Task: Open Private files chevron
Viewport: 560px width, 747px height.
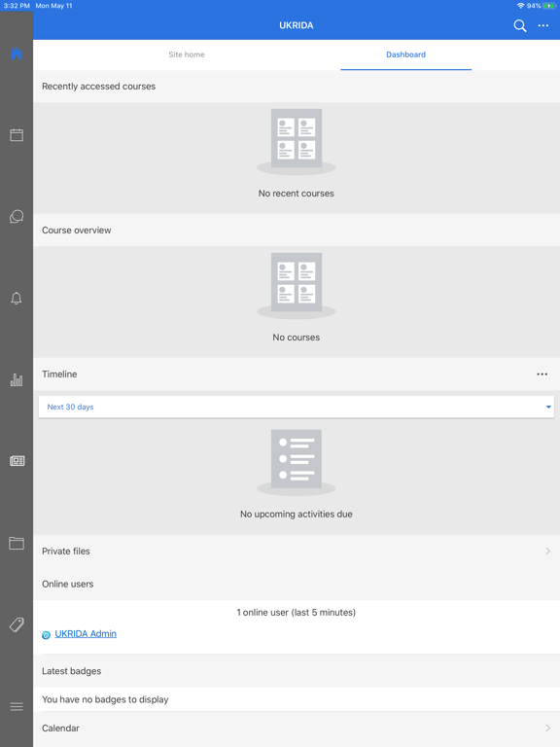Action: tap(548, 551)
